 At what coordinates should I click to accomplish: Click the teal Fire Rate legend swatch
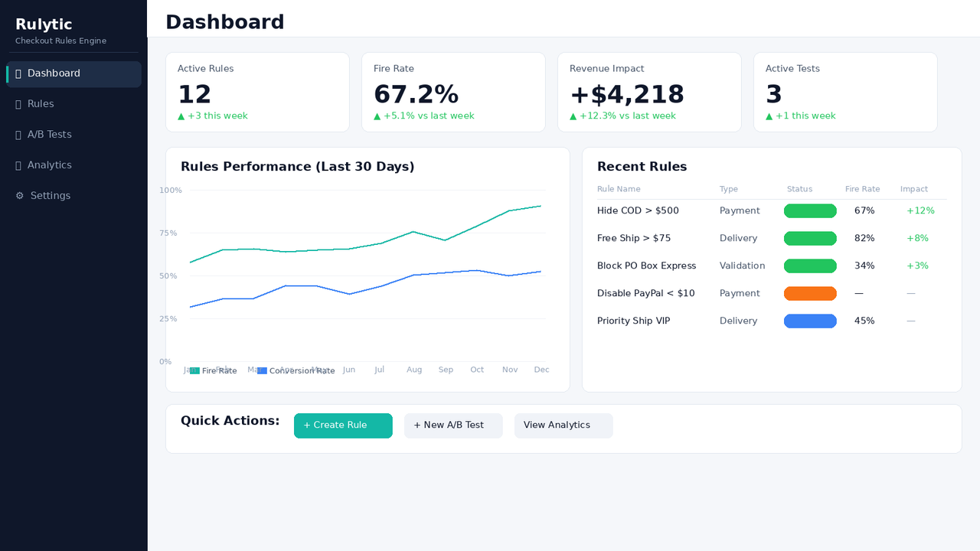(x=194, y=370)
